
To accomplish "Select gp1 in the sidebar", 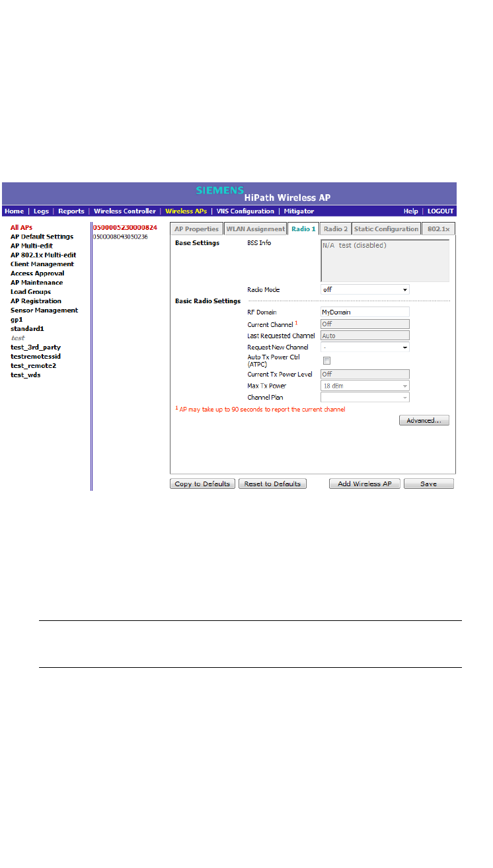I will click(17, 319).
